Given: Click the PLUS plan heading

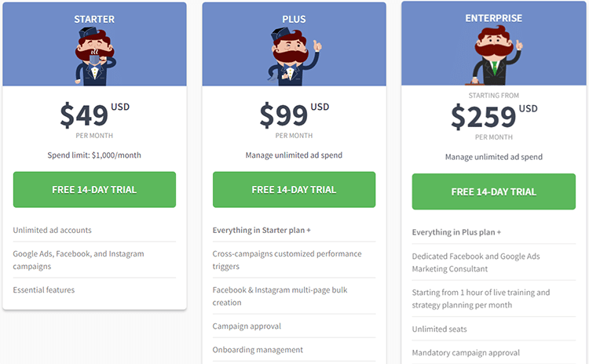Looking at the screenshot, I should click(294, 18).
